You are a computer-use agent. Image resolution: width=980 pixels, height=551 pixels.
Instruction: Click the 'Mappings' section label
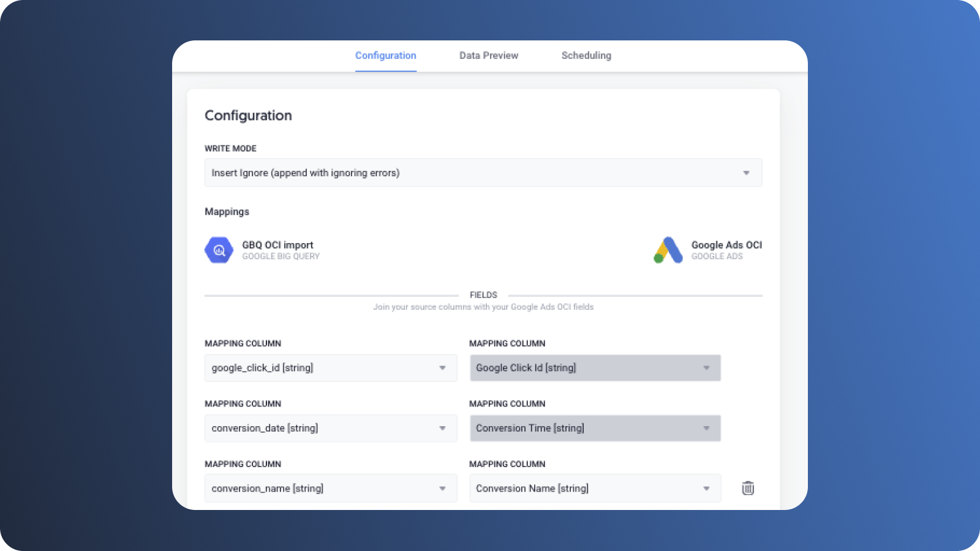227,212
